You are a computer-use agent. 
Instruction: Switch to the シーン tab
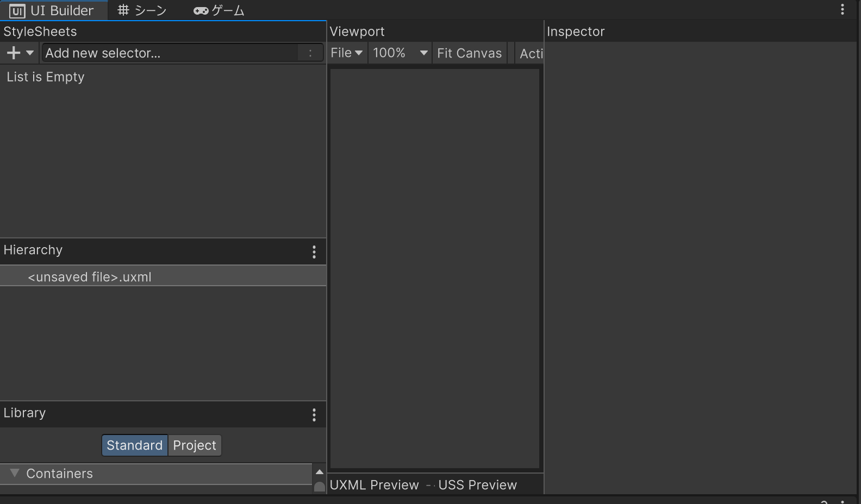pyautogui.click(x=142, y=10)
